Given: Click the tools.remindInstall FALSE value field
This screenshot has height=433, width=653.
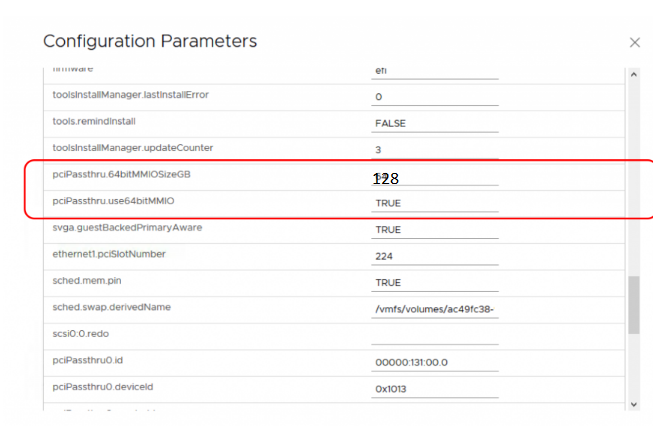Looking at the screenshot, I should 435,123.
